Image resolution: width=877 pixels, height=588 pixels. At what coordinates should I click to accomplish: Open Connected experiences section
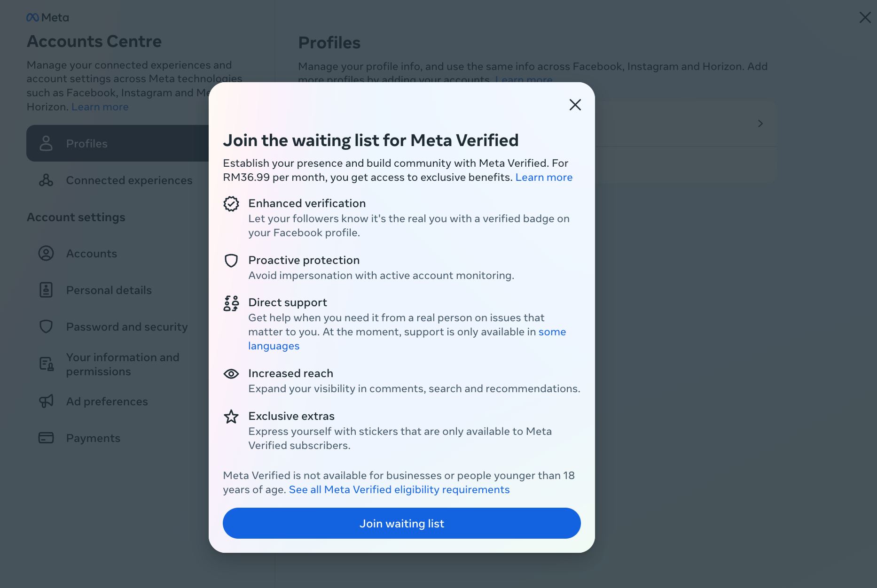(x=129, y=180)
